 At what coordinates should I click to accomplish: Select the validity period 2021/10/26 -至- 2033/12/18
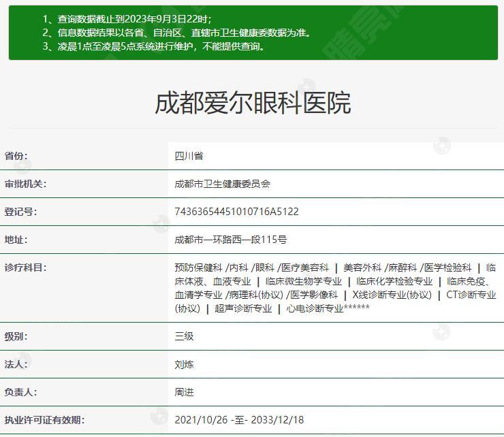tap(239, 420)
